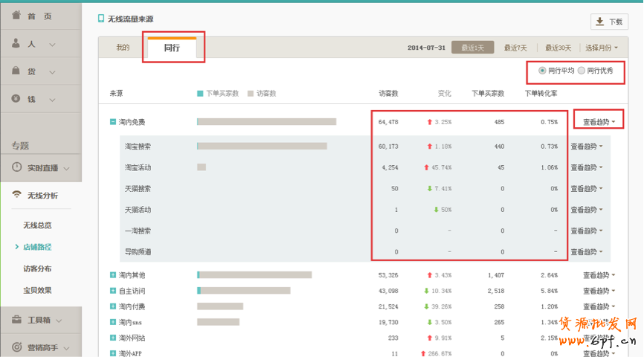The image size is (644, 357).
Task: Click the 下单买家数 teal legend swatch
Action: coord(200,94)
